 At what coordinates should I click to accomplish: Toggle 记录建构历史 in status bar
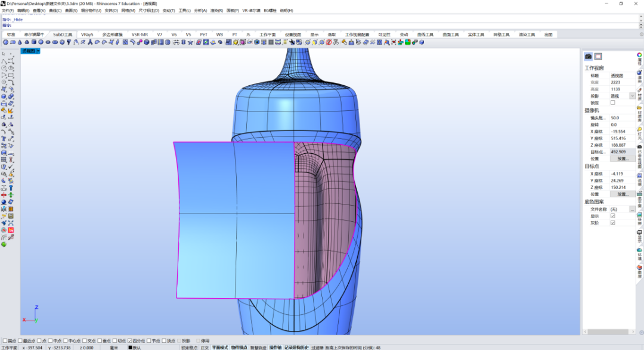(296, 348)
